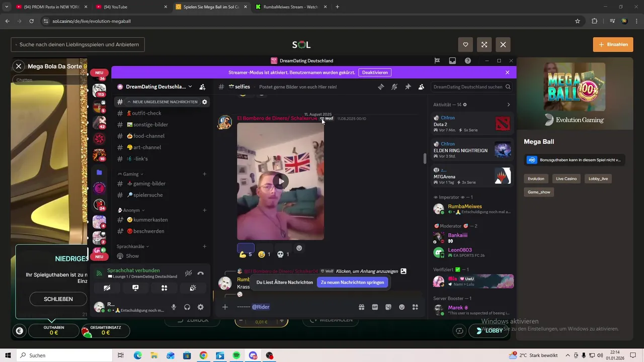This screenshot has height=362, width=644.
Task: Open settings gear next to unread messages
Action: (x=204, y=102)
